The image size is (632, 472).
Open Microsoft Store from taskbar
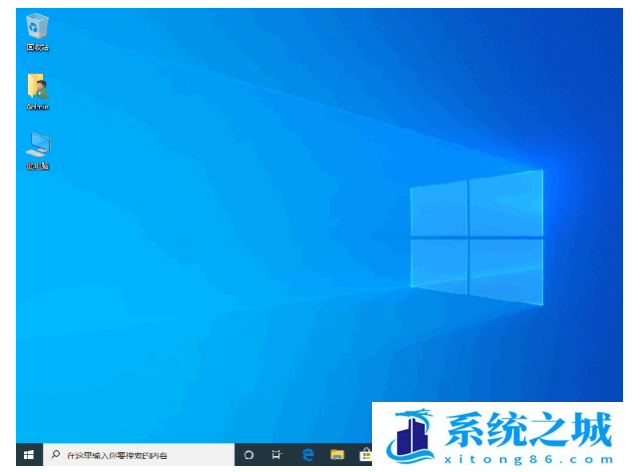tap(366, 455)
